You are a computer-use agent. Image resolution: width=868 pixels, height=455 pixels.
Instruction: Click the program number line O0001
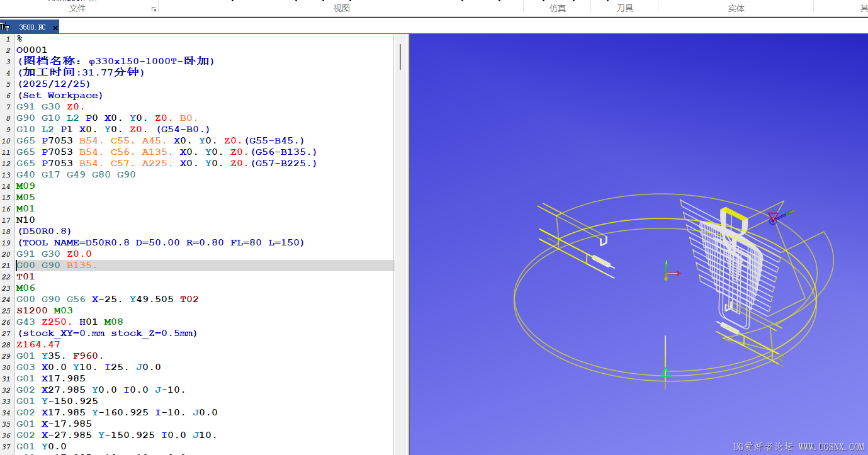click(32, 50)
